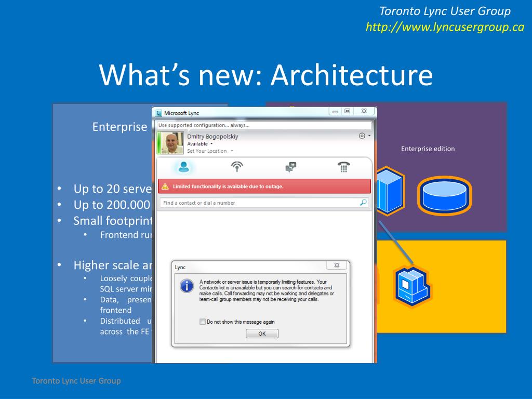
Task: Expand the Set Your Location dropdown
Action: (210, 151)
